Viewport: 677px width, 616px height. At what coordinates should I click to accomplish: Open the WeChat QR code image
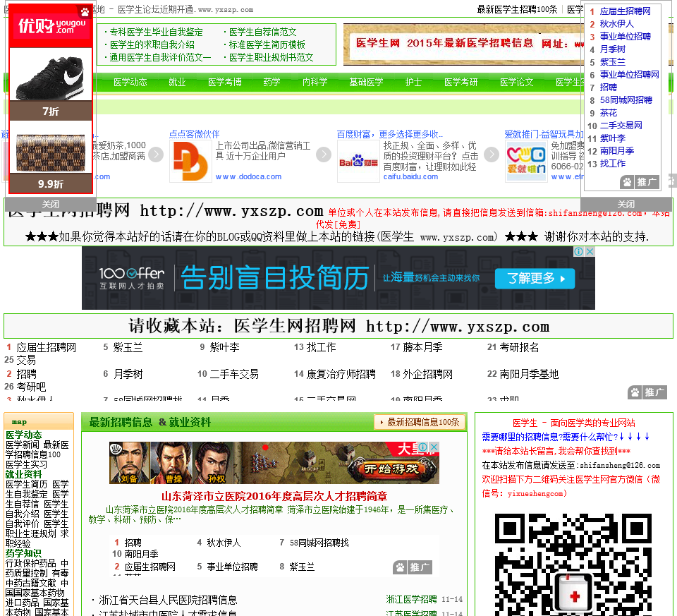coord(573,564)
